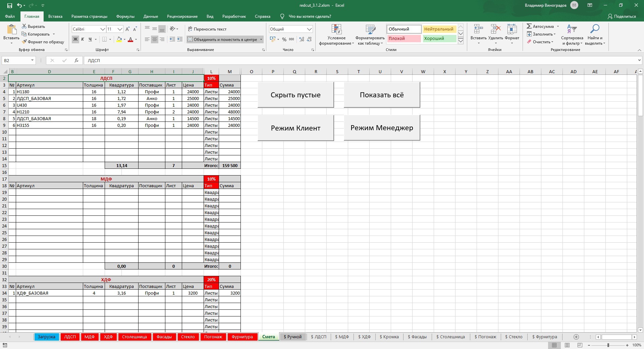This screenshot has height=349, width=644.
Task: Click the AutoSum sigma icon
Action: 529,26
